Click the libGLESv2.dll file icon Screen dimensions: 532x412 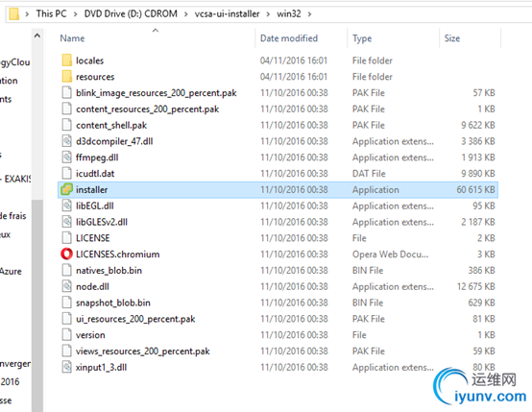pos(67,222)
